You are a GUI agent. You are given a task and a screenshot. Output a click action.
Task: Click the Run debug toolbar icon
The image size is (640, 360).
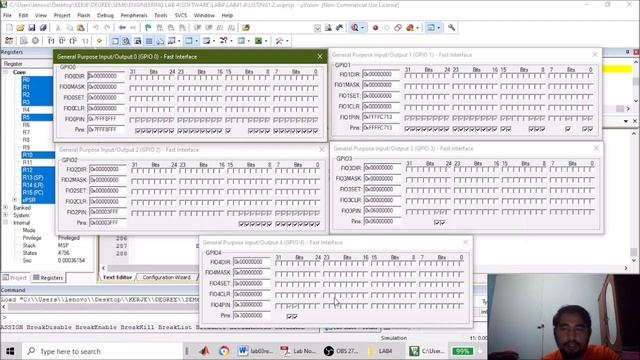[24, 41]
